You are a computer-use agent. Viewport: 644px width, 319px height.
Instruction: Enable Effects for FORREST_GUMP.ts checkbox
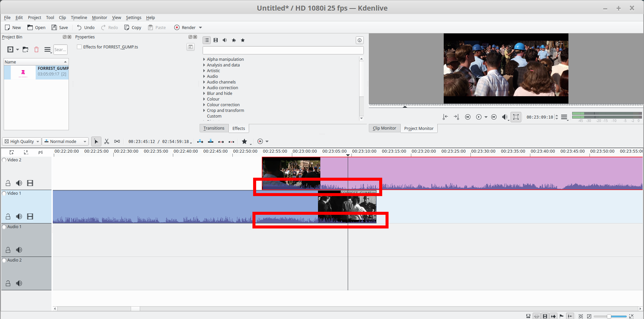click(x=79, y=47)
